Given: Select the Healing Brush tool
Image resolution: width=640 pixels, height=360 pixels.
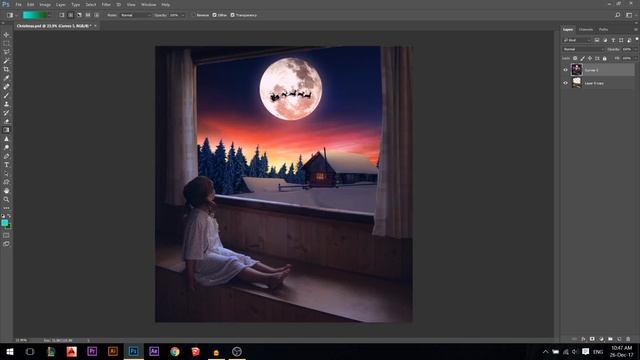Looking at the screenshot, I should [x=6, y=87].
